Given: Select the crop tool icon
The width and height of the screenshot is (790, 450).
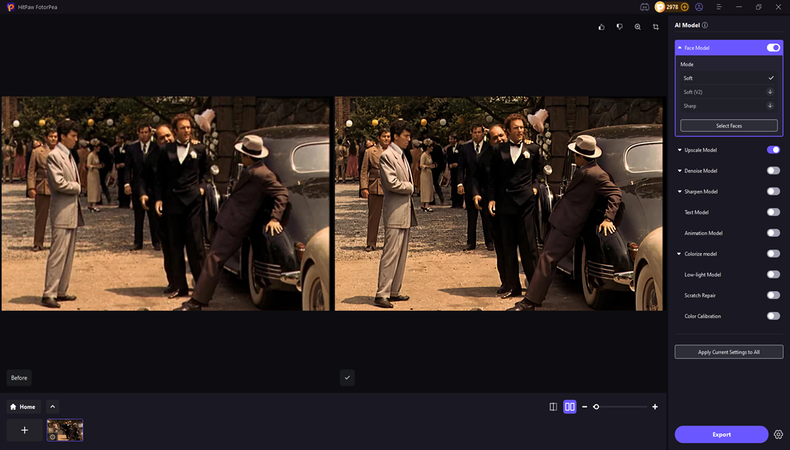Looking at the screenshot, I should 656,27.
